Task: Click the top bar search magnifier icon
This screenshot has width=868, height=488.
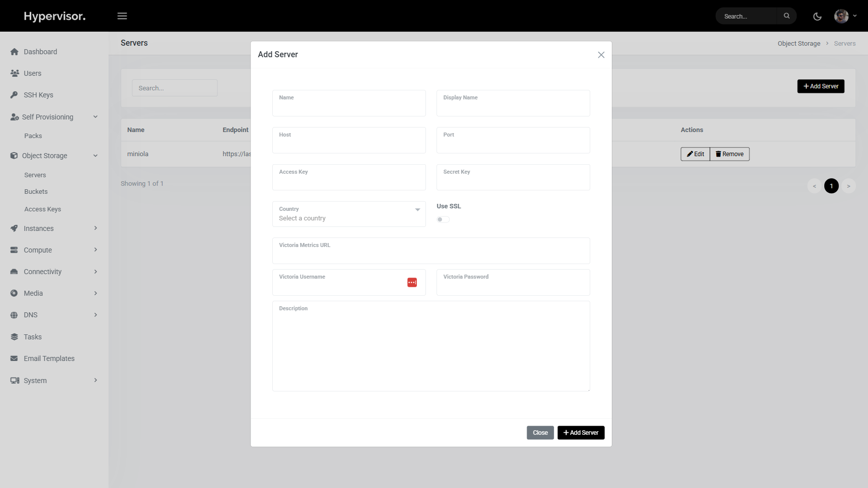Action: [787, 16]
